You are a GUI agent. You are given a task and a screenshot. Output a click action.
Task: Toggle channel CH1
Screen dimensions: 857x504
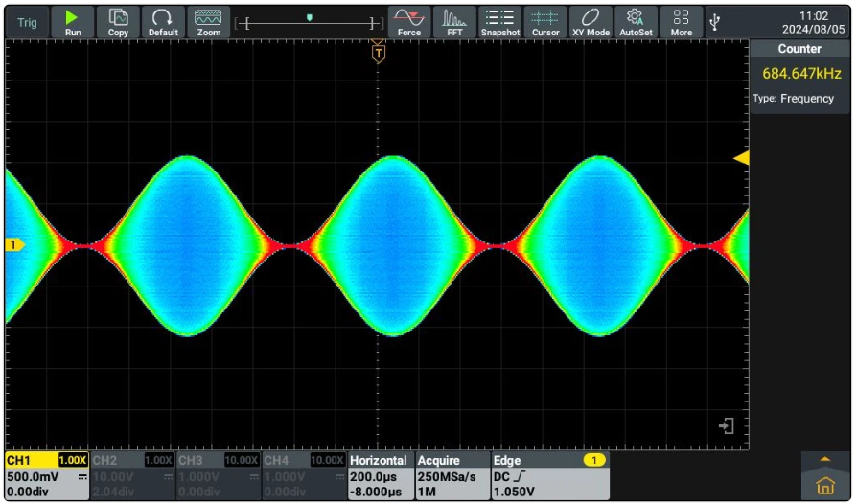[x=46, y=476]
